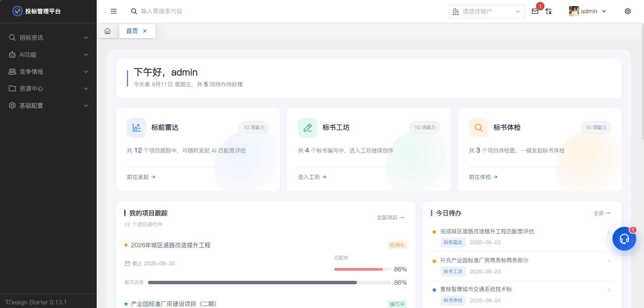The image size is (644, 308).
Task: Click the AI功能 robot icon in sidebar
Action: (x=12, y=54)
